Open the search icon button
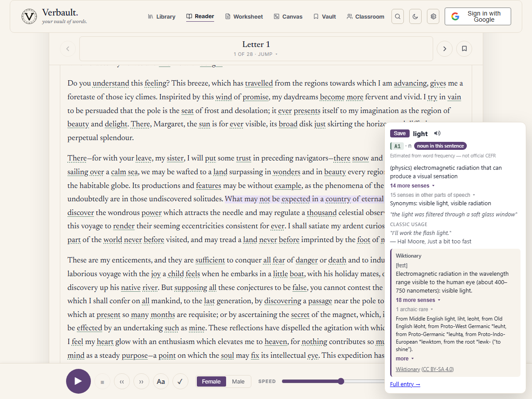This screenshot has width=532, height=399. point(398,16)
